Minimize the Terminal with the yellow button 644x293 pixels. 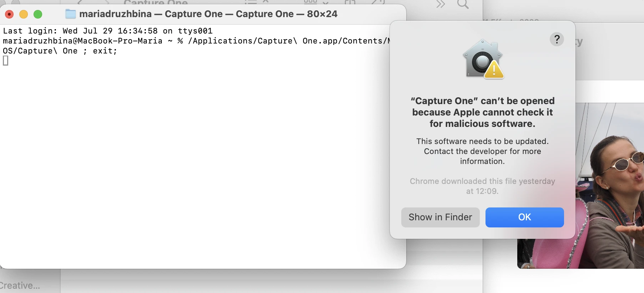(24, 14)
